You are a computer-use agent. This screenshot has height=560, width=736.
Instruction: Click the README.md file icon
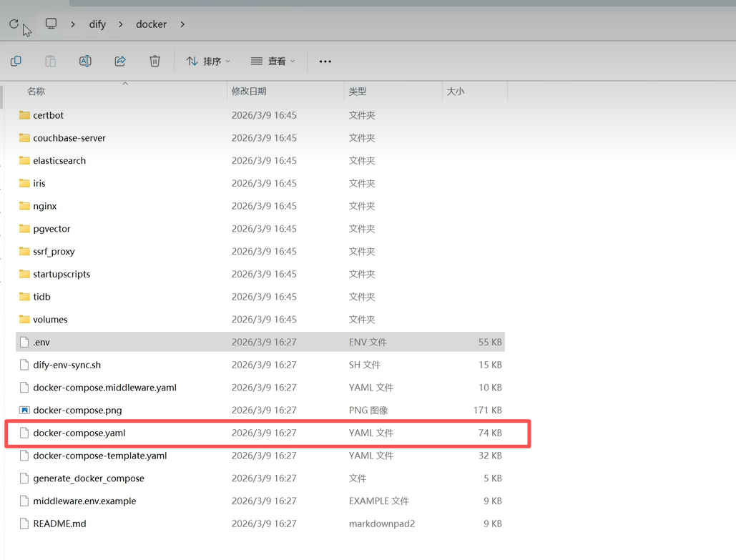tap(24, 524)
